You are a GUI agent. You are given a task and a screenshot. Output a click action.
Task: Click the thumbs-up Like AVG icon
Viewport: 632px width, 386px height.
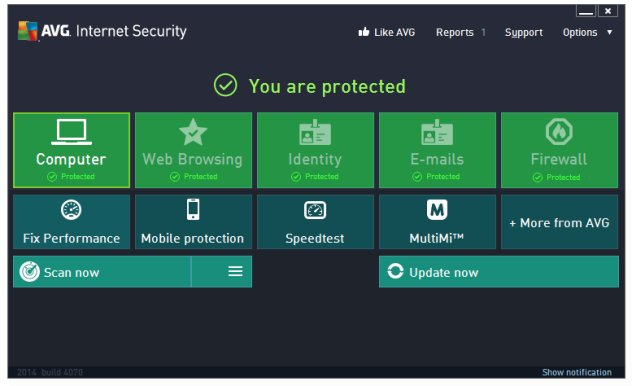click(364, 32)
